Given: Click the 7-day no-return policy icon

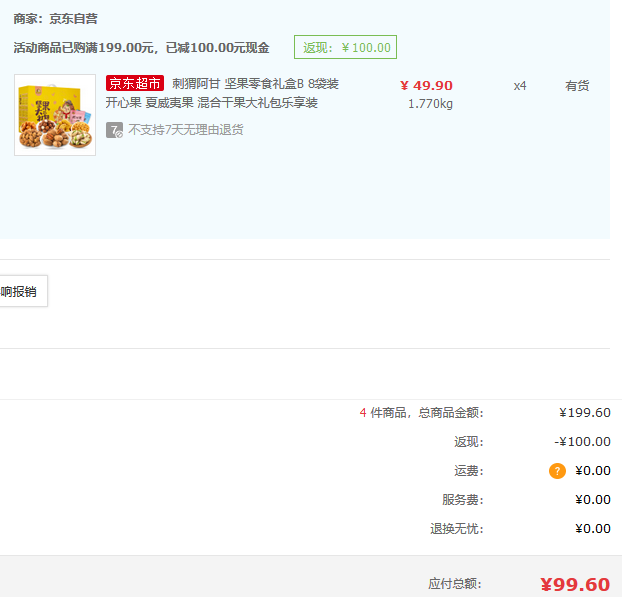Looking at the screenshot, I should pos(114,130).
